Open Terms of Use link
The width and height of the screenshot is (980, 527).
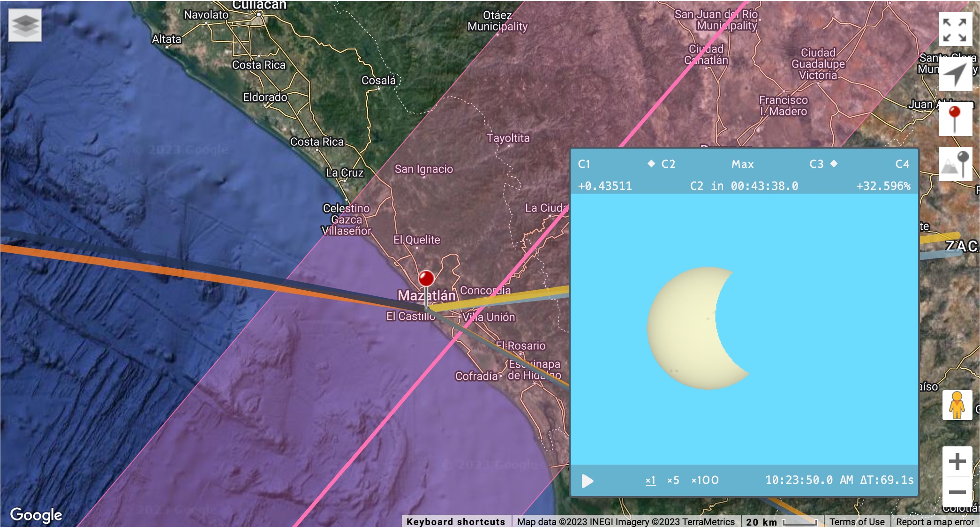857,522
